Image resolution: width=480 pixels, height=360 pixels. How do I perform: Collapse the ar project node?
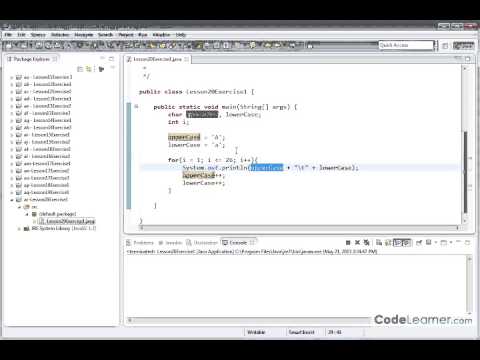tap(12, 200)
